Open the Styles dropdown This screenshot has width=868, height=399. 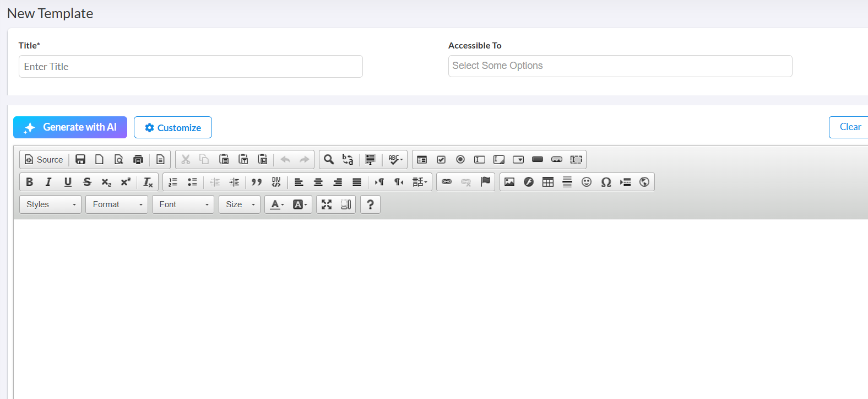coord(51,204)
